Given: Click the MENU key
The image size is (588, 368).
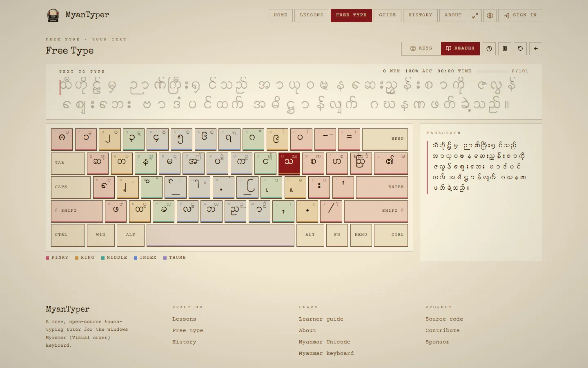Looking at the screenshot, I should 361,235.
